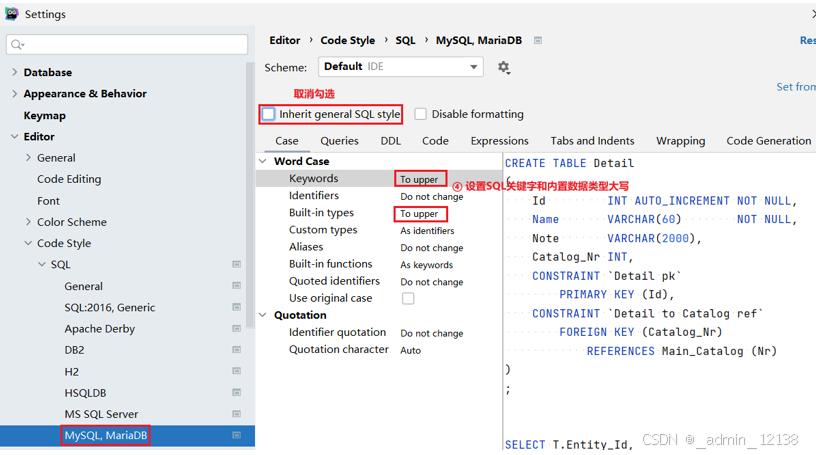Switch to the DDL tab
The image size is (816, 455).
point(390,141)
